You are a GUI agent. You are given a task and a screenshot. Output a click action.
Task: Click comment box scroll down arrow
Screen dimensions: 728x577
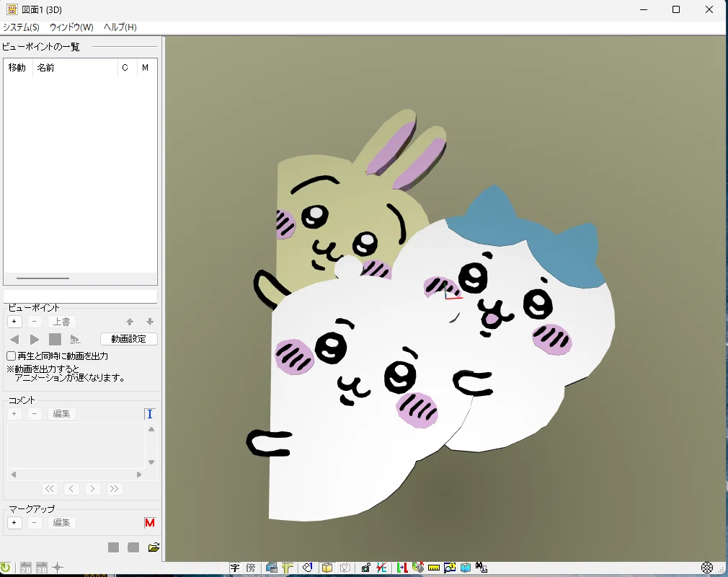tap(151, 462)
